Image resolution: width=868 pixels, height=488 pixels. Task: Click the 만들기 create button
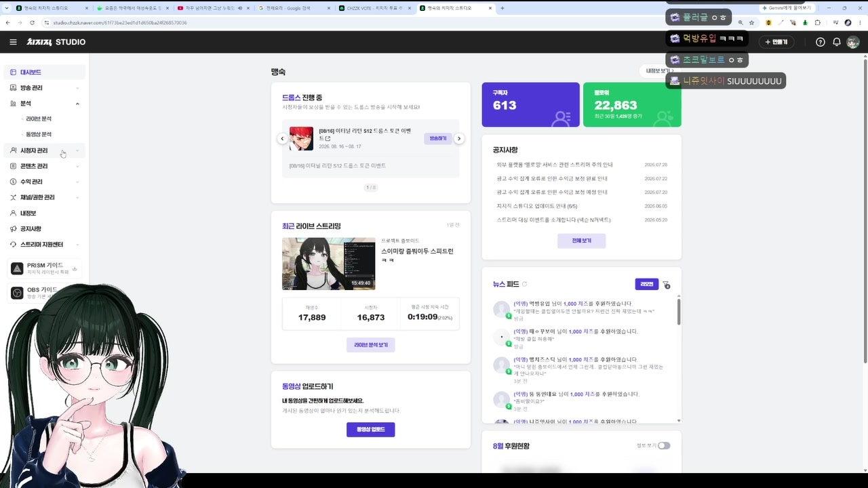click(x=776, y=42)
